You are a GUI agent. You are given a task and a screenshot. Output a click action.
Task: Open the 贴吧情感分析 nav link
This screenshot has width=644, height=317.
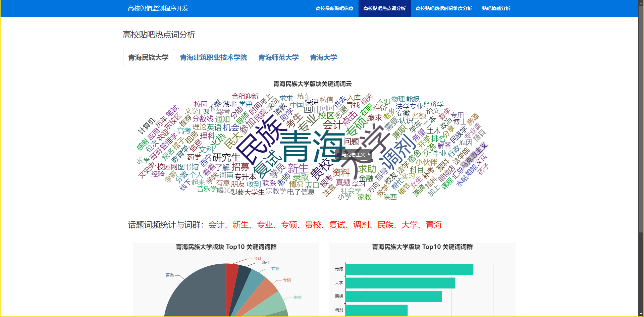(496, 8)
